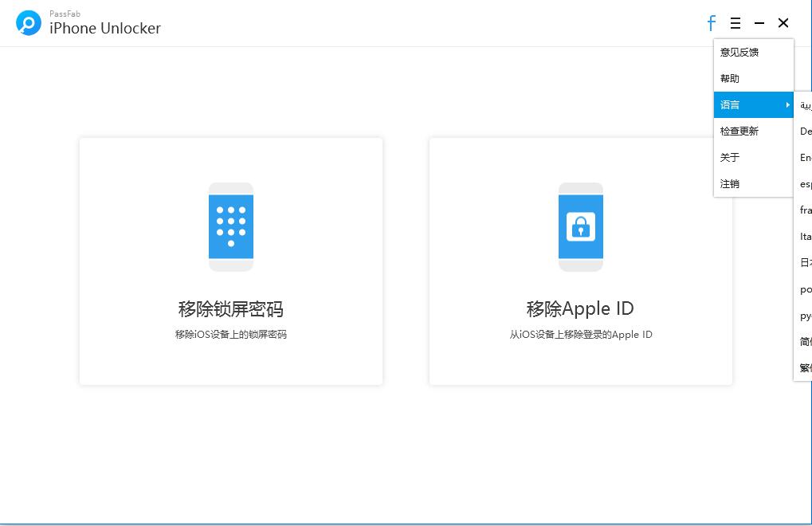
Task: Select português language option
Action: pos(803,289)
